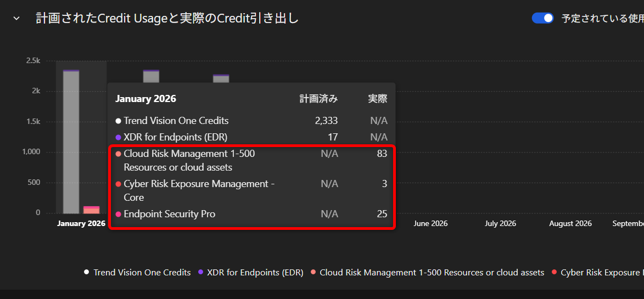This screenshot has width=644, height=299.
Task: Click the 2.5k y-axis label
Action: (x=33, y=60)
